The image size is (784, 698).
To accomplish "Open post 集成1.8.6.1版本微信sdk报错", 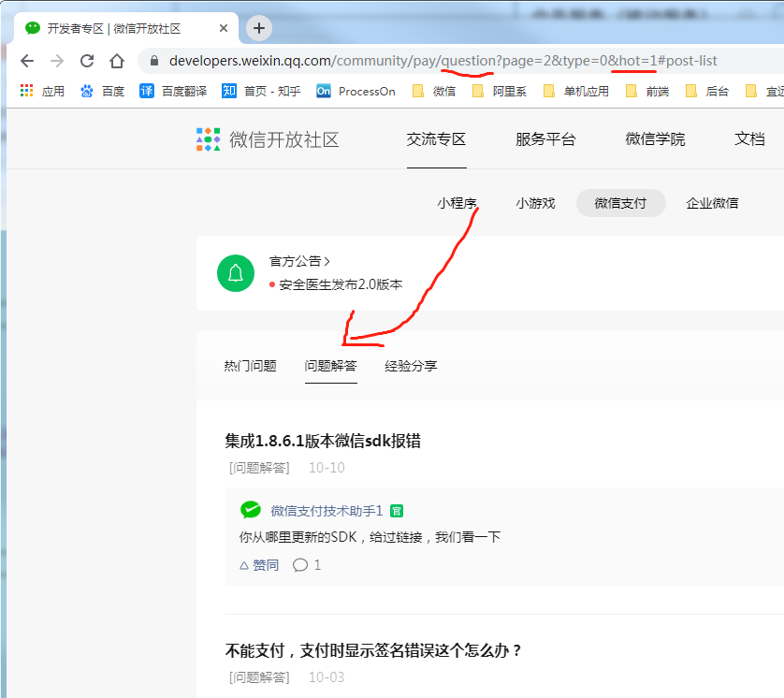I will pyautogui.click(x=328, y=441).
